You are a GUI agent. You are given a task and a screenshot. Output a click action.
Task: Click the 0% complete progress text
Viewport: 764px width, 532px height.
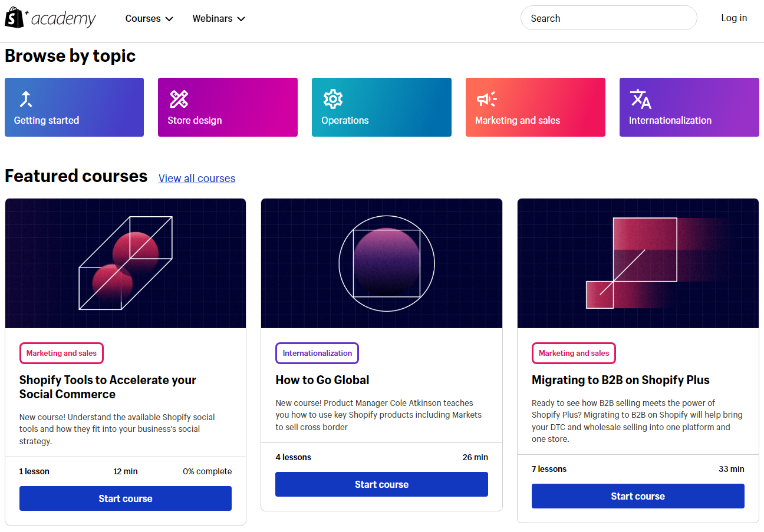(207, 471)
